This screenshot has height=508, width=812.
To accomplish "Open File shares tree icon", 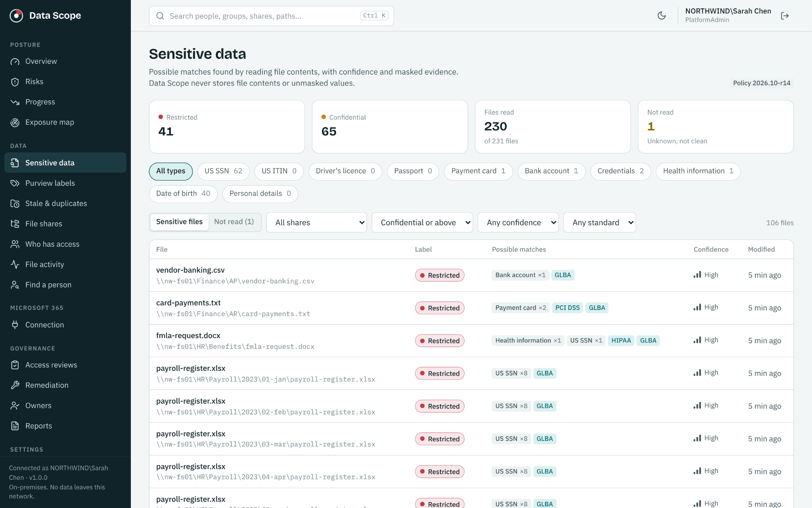I will click(15, 224).
